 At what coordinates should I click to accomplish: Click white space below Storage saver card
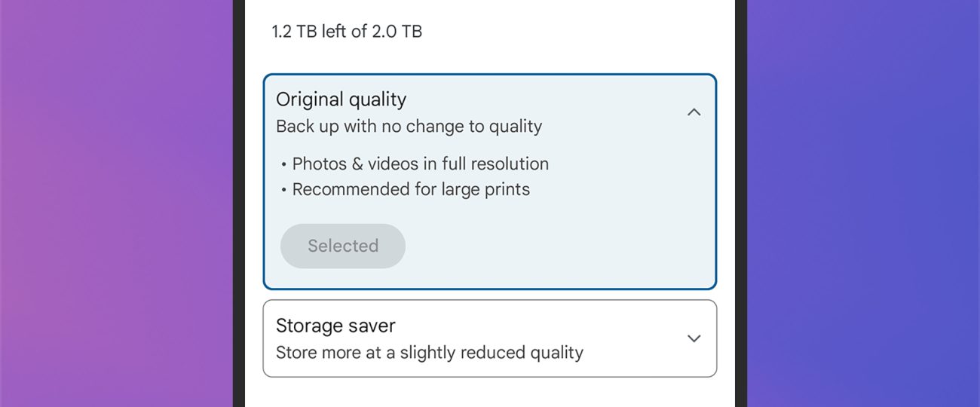[x=490, y=392]
